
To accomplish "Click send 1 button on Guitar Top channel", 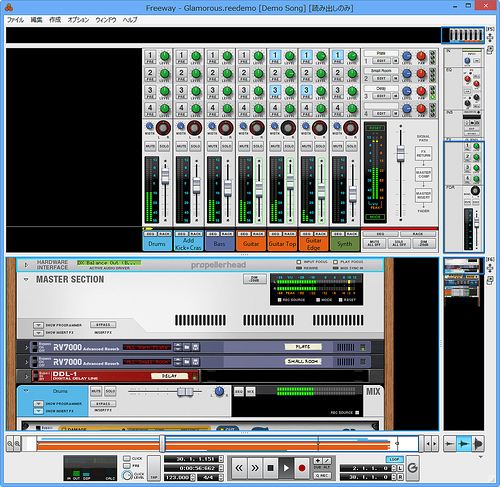I will tap(275, 56).
